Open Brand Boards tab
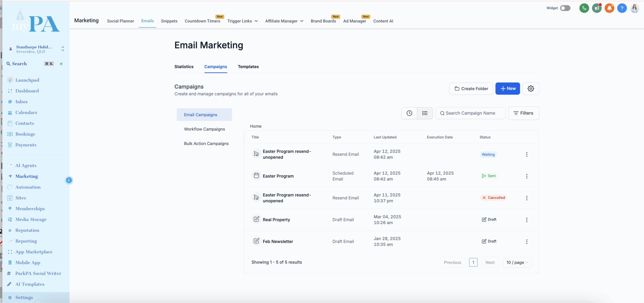Screen dimensions: 644x303 coord(323,21)
